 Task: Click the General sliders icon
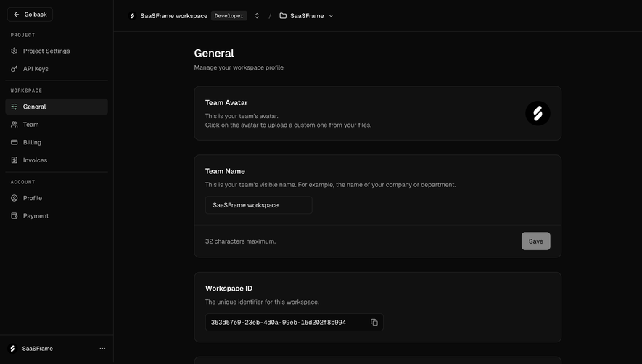pyautogui.click(x=15, y=107)
